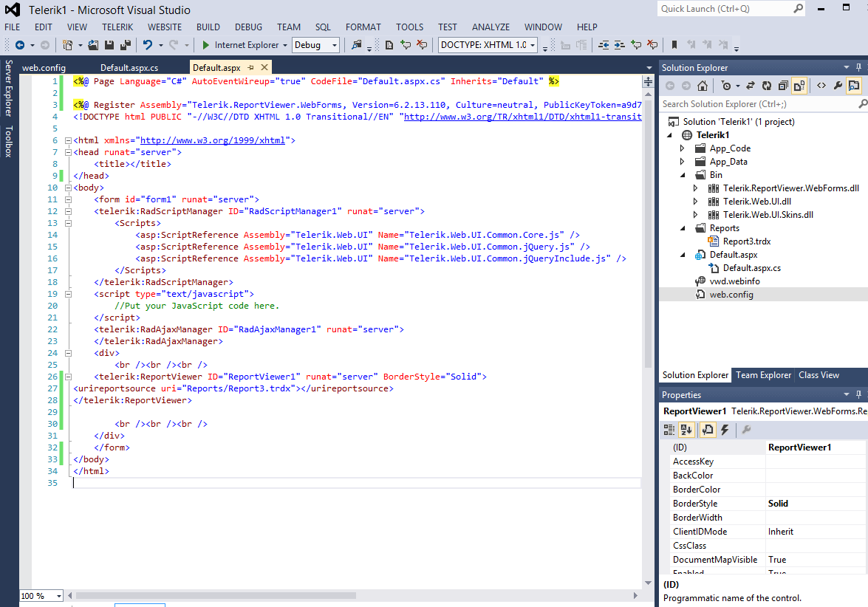Click the BackColor property value field

tap(816, 476)
